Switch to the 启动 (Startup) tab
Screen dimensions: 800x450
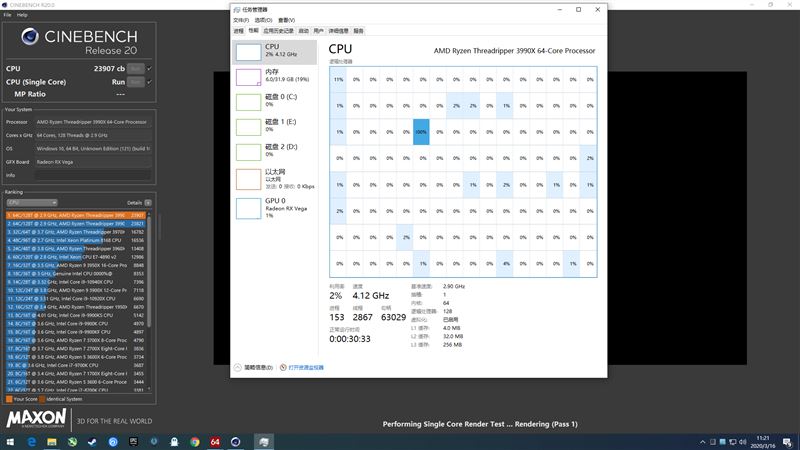point(304,31)
